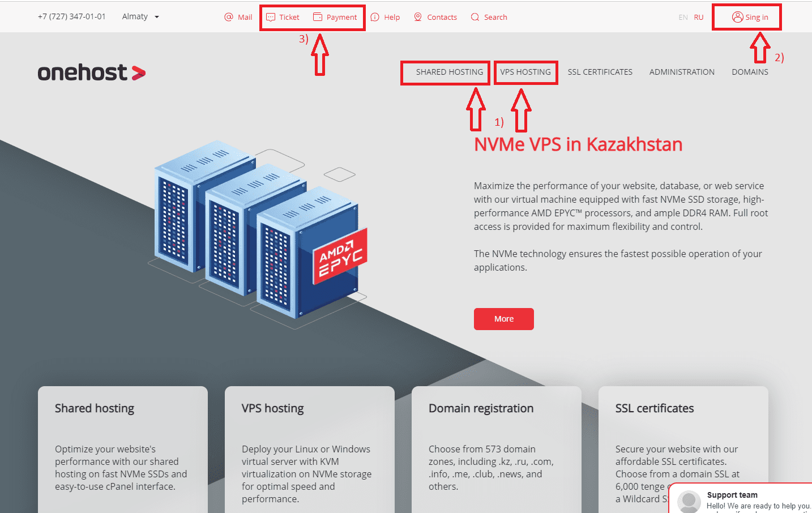The width and height of the screenshot is (812, 513).
Task: Open the Ticket link text
Action: 289,18
